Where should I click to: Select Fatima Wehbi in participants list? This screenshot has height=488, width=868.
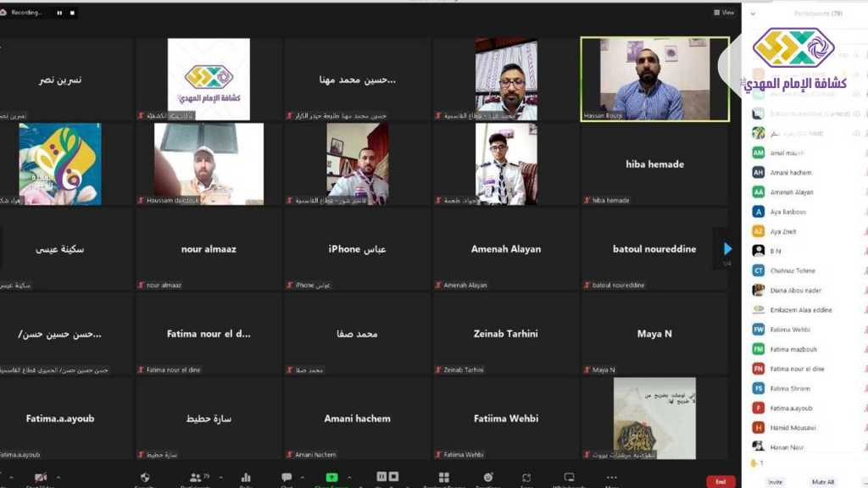(789, 330)
